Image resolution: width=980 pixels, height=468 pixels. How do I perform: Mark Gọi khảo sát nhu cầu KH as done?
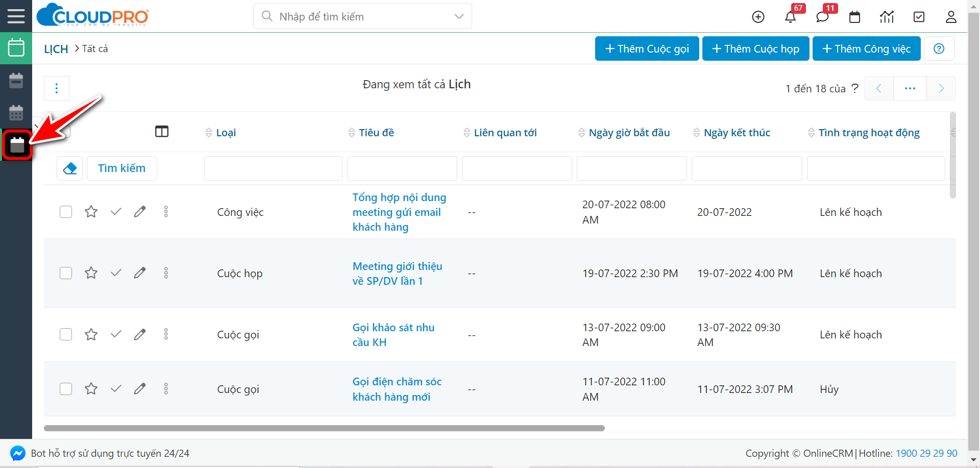click(x=116, y=334)
